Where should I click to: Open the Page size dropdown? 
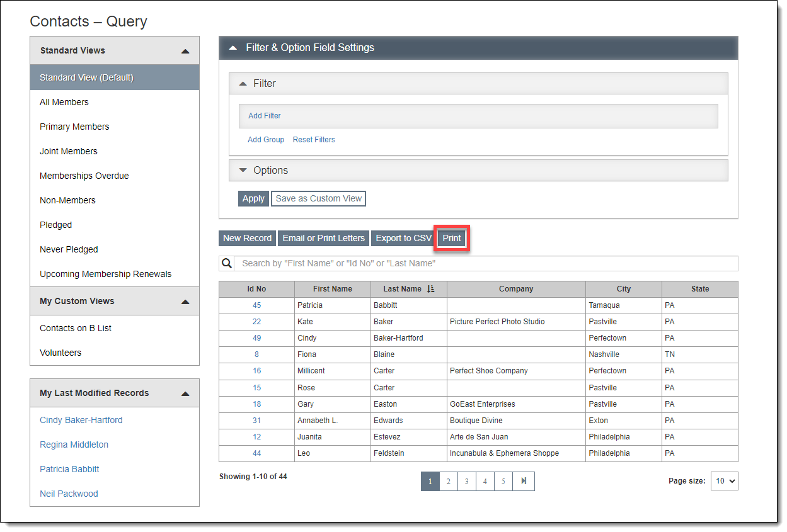[724, 481]
